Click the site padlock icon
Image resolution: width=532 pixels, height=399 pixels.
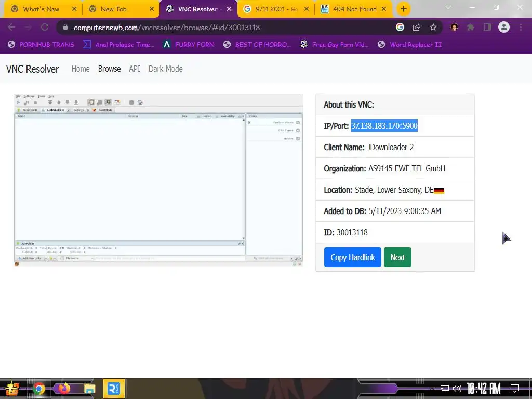[x=65, y=27]
